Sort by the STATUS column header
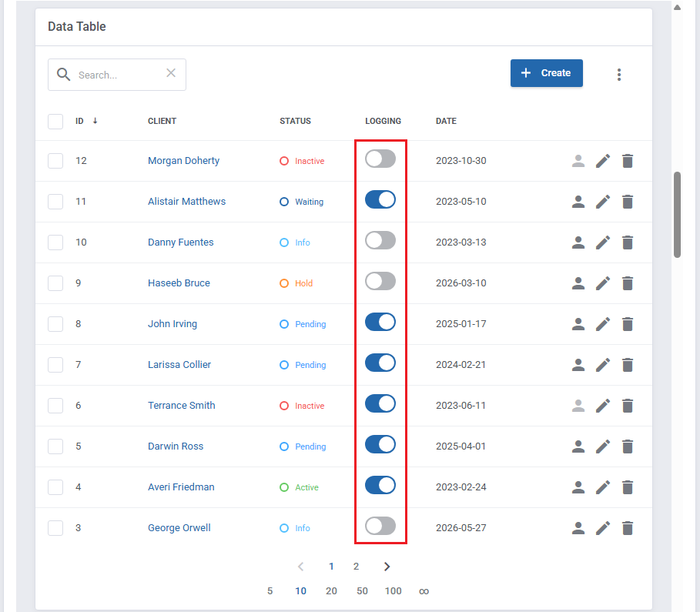This screenshot has width=700, height=612. 295,121
